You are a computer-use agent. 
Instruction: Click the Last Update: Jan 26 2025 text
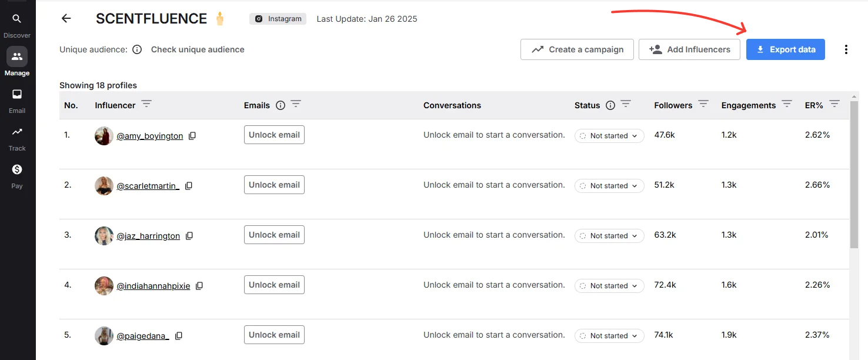[x=367, y=19]
